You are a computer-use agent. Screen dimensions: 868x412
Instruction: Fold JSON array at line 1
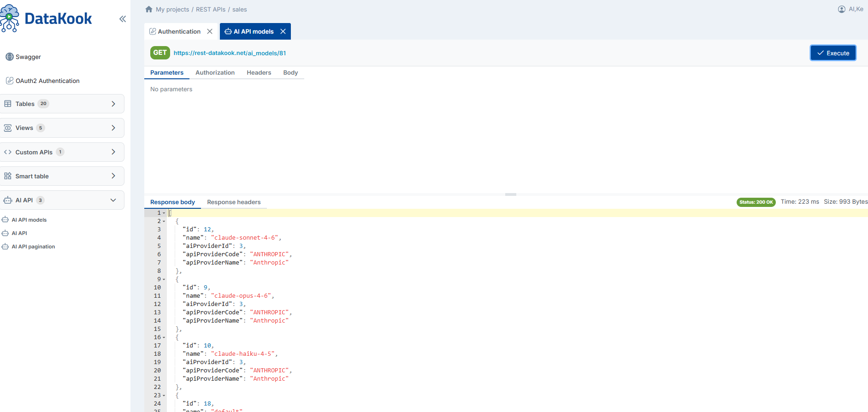click(x=164, y=213)
